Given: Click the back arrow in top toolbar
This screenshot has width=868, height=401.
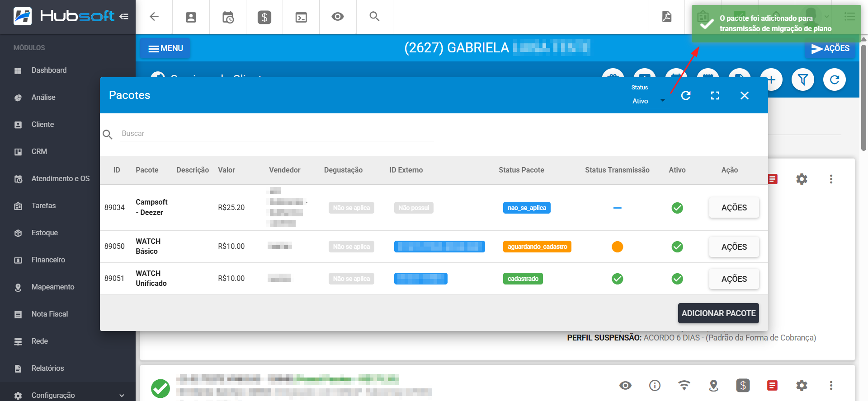Looking at the screenshot, I should [x=154, y=17].
